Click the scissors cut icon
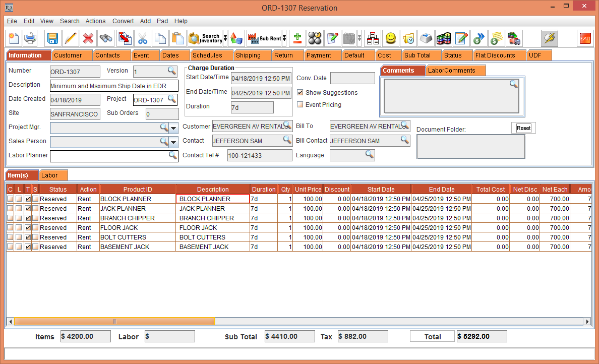 (143, 38)
